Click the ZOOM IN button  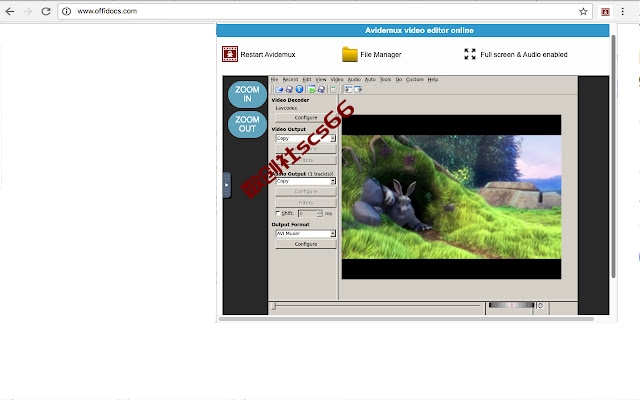(x=247, y=94)
